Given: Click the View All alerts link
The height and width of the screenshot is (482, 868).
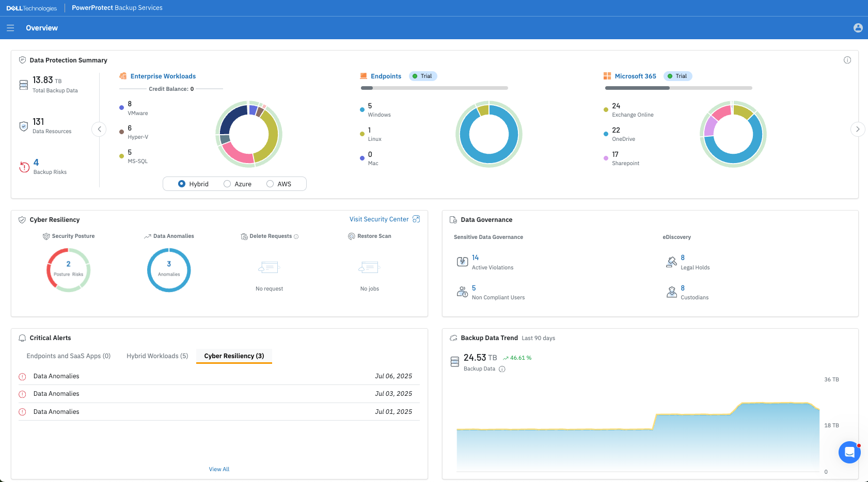Looking at the screenshot, I should (219, 469).
